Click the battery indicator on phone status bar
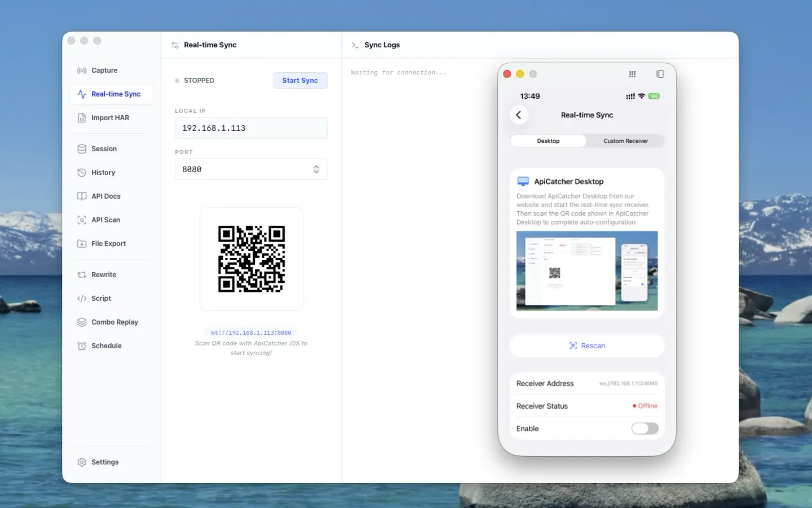The image size is (812, 508). [654, 96]
